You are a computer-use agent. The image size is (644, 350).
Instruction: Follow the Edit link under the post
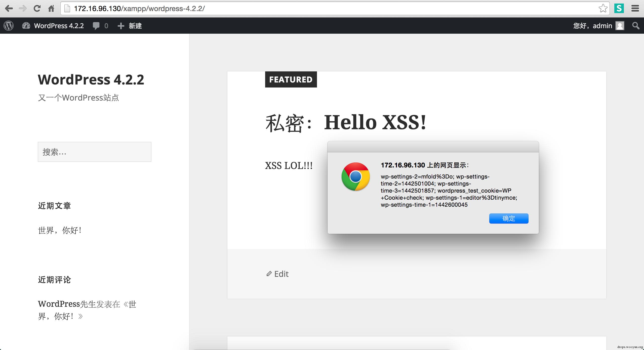click(x=281, y=274)
